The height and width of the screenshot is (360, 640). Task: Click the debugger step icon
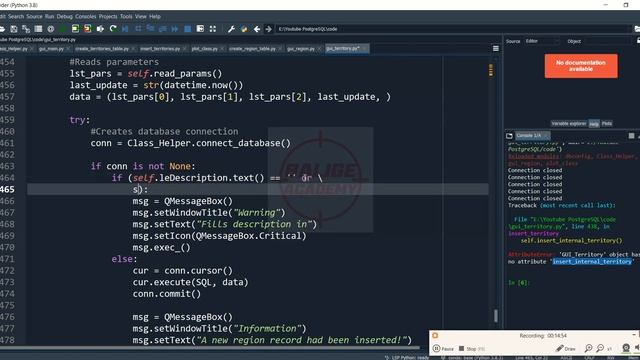coord(138,29)
